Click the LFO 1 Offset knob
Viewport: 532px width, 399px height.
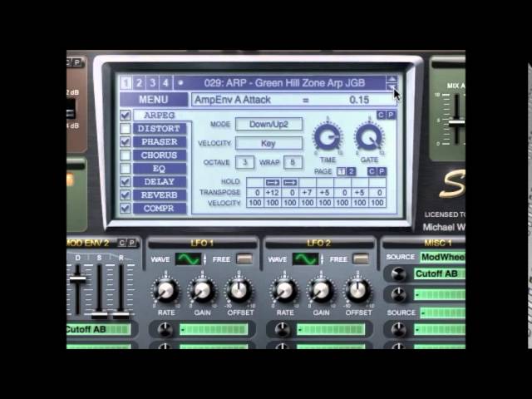pyautogui.click(x=239, y=290)
